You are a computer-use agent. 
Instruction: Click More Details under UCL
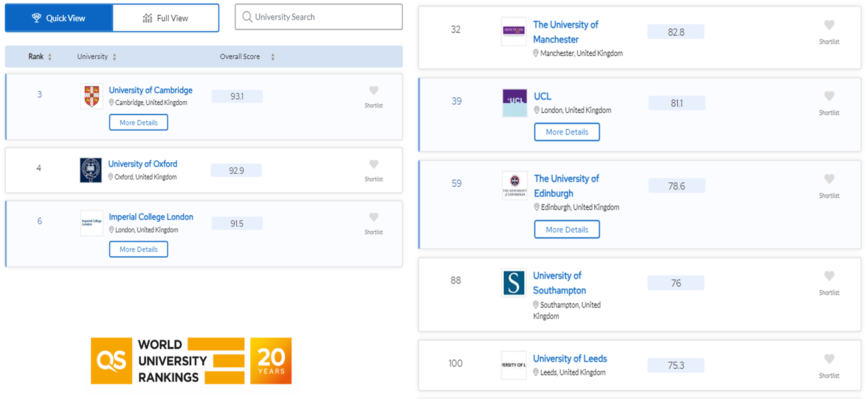pos(566,132)
